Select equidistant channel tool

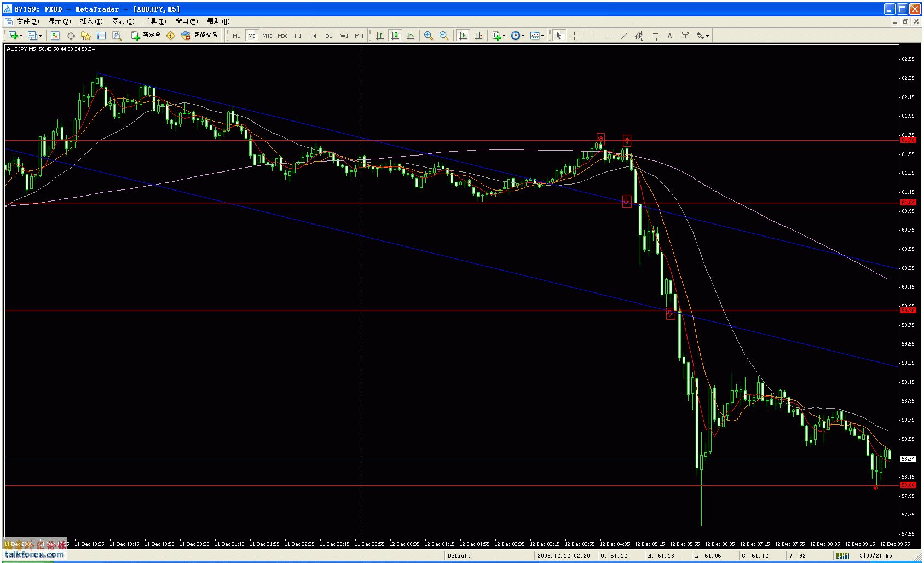639,36
